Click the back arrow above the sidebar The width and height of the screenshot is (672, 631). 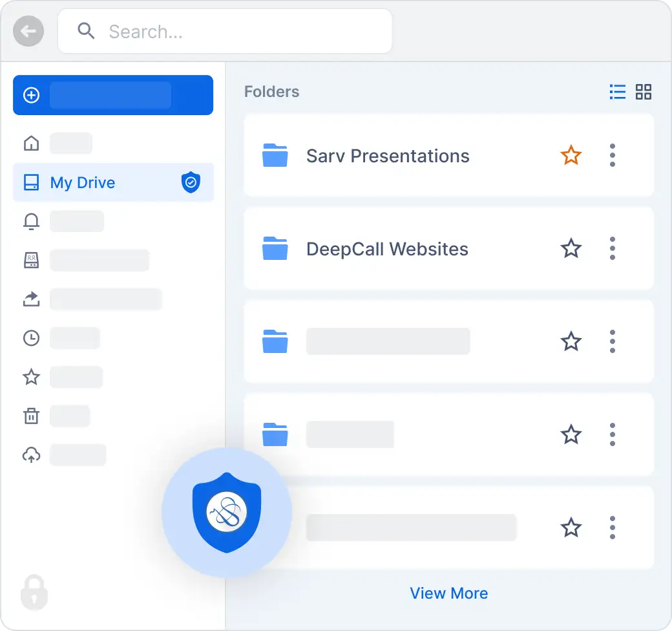point(28,30)
